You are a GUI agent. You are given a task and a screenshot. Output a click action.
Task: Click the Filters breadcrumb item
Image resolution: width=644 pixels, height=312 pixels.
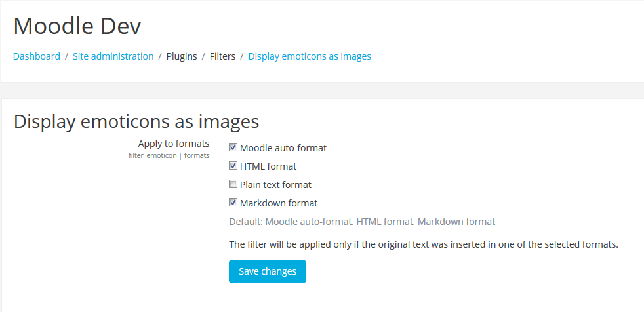[222, 56]
